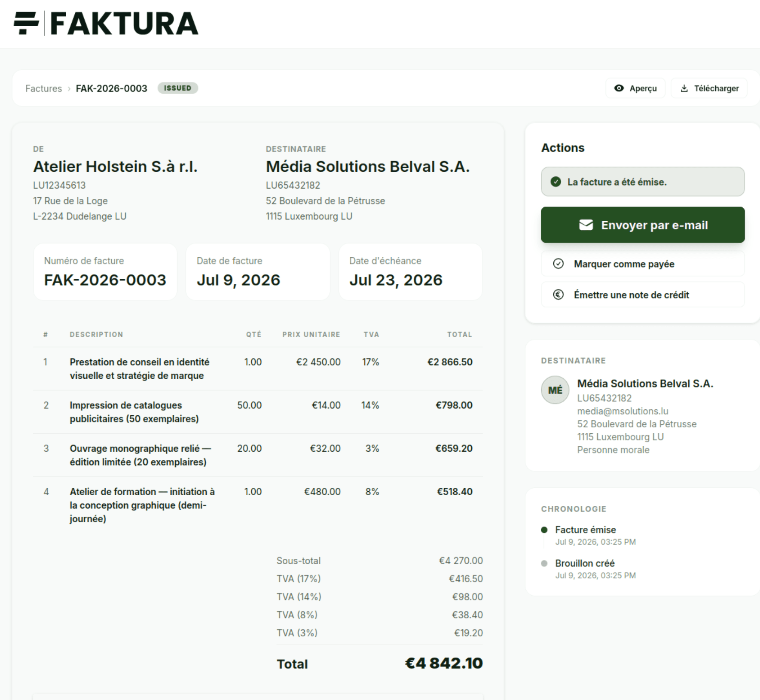Image resolution: width=760 pixels, height=700 pixels.
Task: Click the €98.00 TVA amount
Action: tap(467, 597)
